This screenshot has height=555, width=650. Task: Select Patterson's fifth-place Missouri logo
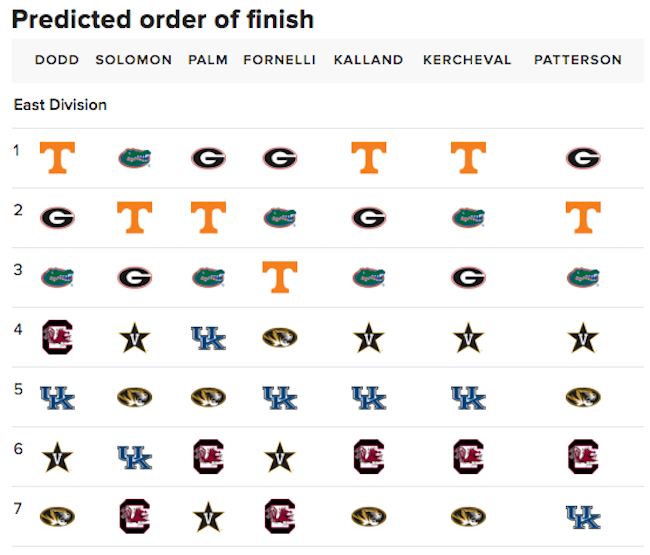tap(583, 397)
